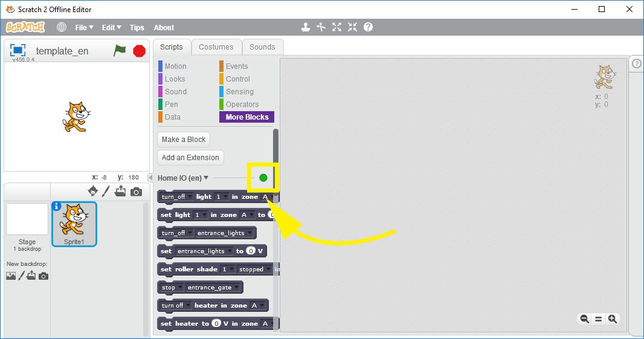Click Home IO green status indicator
644x339 pixels.
coord(263,178)
